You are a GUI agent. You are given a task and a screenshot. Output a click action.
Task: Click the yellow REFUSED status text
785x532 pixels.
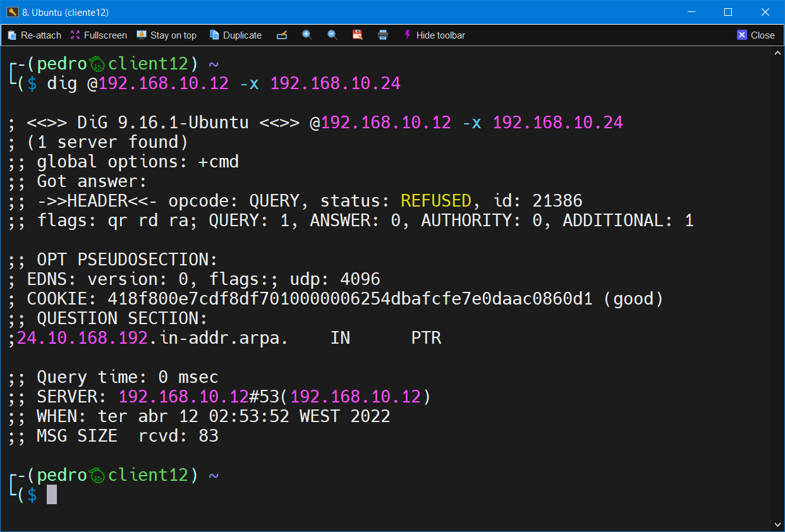point(436,201)
